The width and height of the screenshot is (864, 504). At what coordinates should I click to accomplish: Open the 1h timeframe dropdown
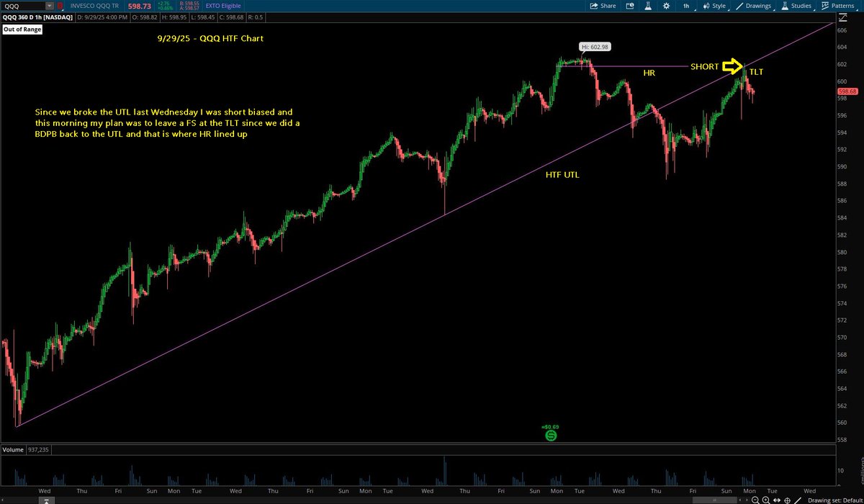pyautogui.click(x=688, y=6)
